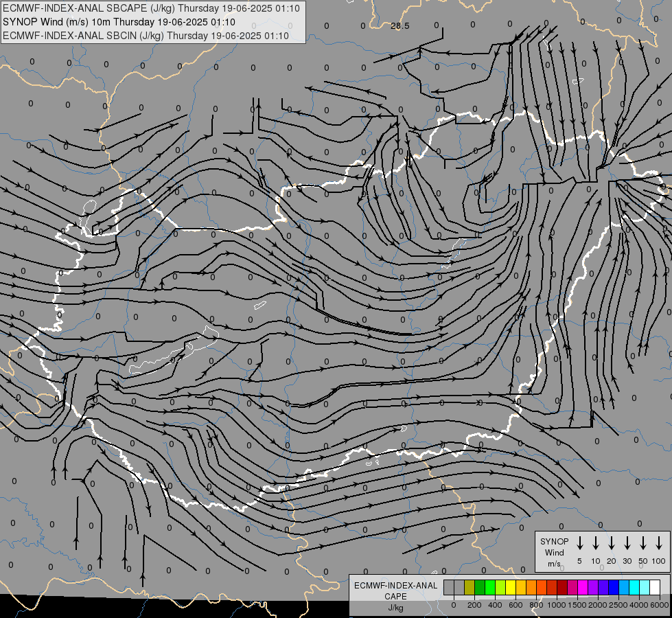Click the 200 tick label on CAPE scale
The height and width of the screenshot is (618, 672).
pos(474,605)
